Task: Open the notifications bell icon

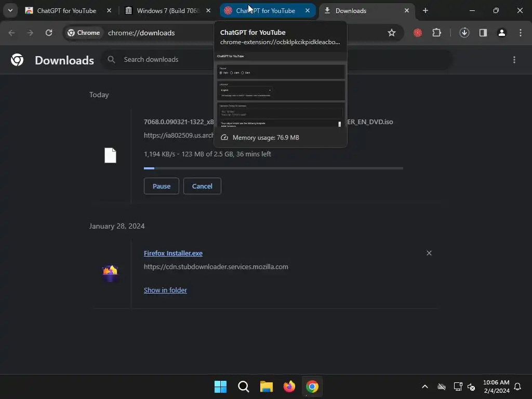Action: click(x=518, y=387)
